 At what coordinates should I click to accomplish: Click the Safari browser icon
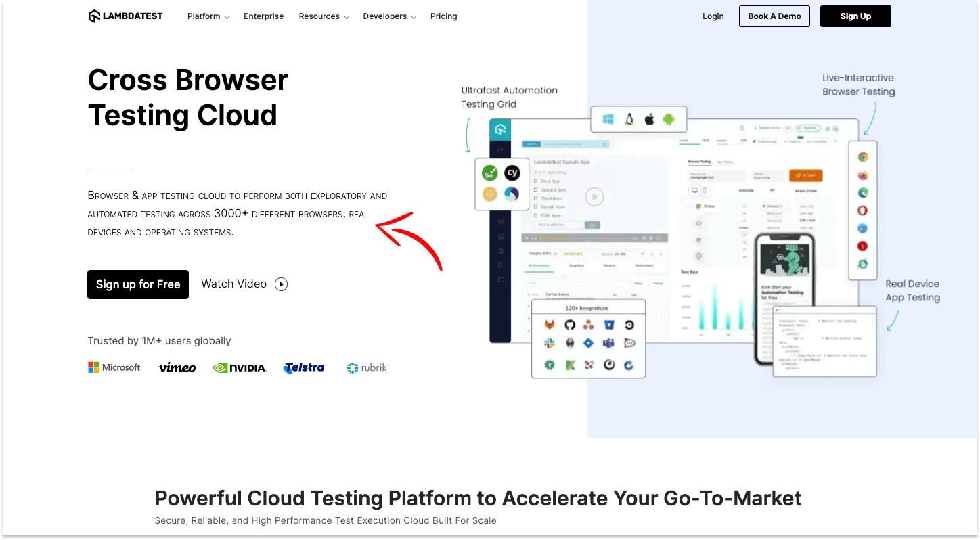(863, 229)
